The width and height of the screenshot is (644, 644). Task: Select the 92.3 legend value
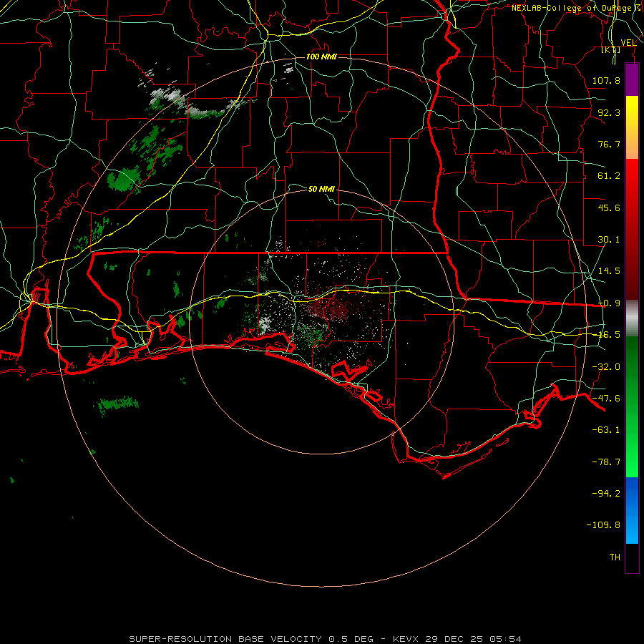pyautogui.click(x=609, y=112)
